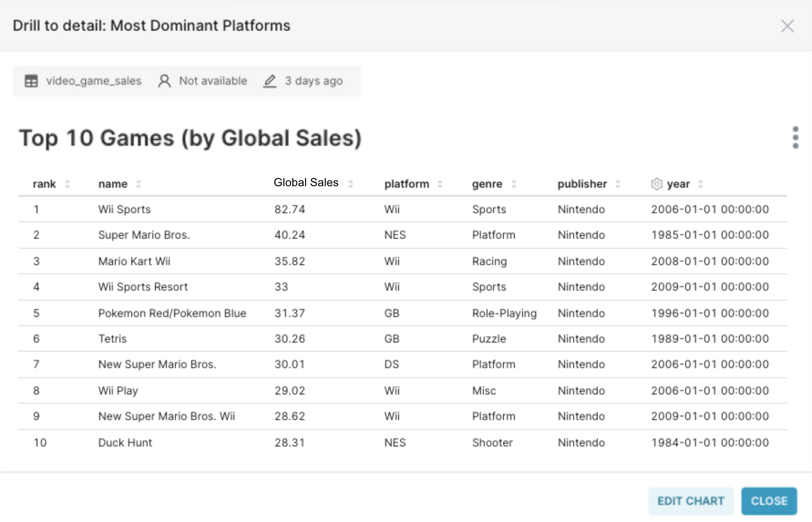Select the 'Tetris' name cell

coord(112,339)
